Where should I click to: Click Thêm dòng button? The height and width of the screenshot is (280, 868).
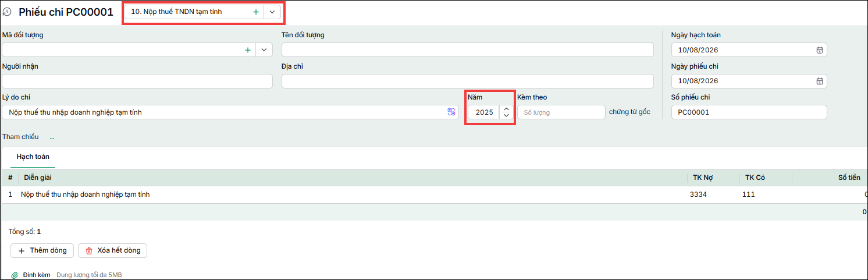(42, 250)
